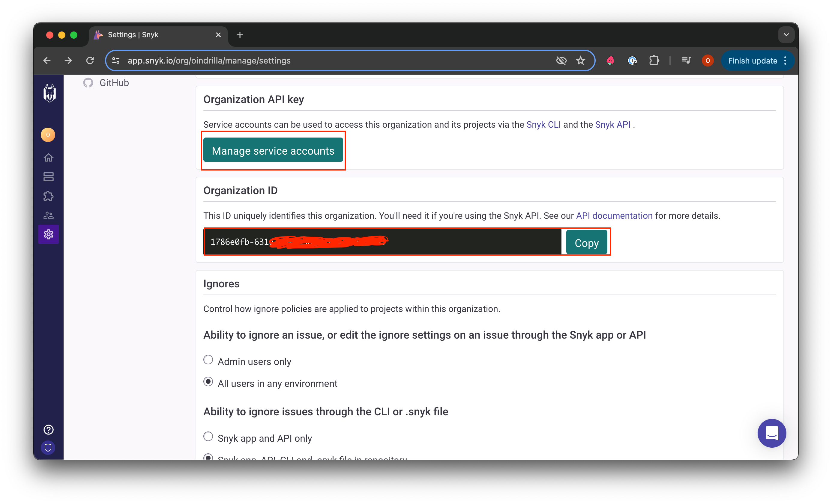Viewport: 832px width, 504px height.
Task: Bookmark this page with the star icon
Action: (x=580, y=61)
